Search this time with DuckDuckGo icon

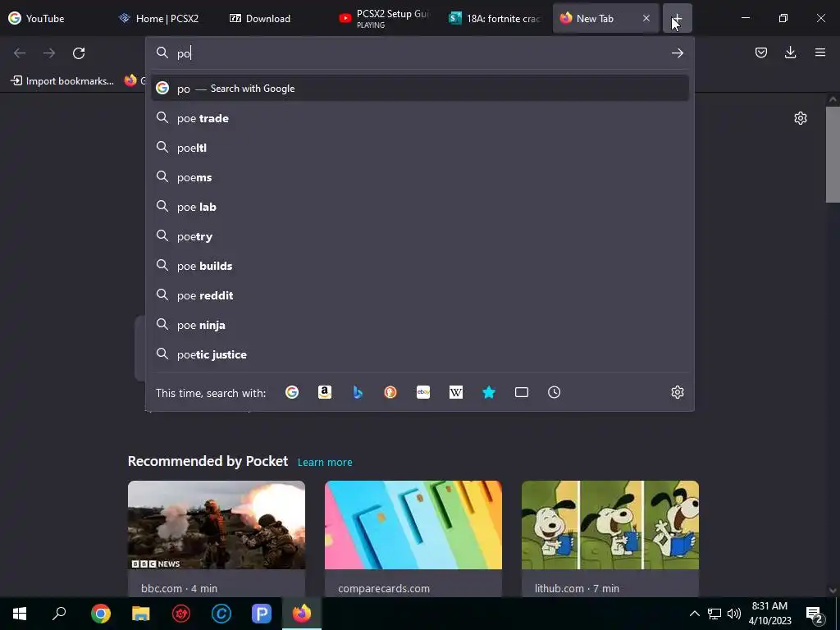click(390, 392)
